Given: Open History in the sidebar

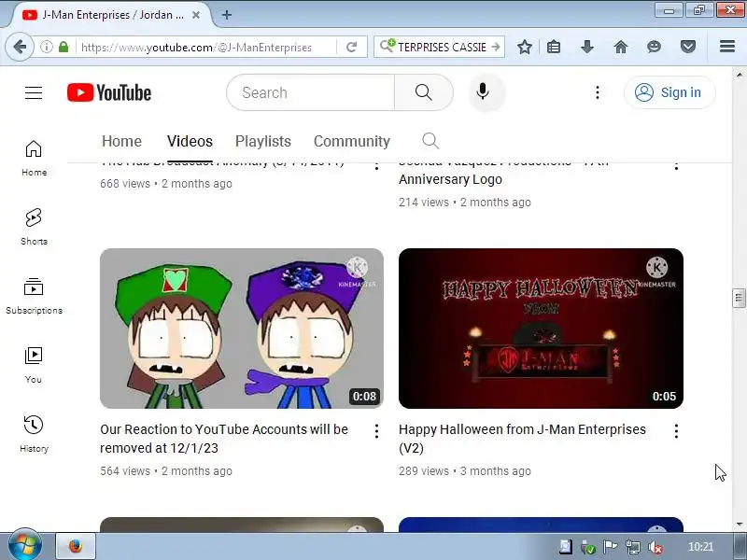Looking at the screenshot, I should [x=34, y=434].
